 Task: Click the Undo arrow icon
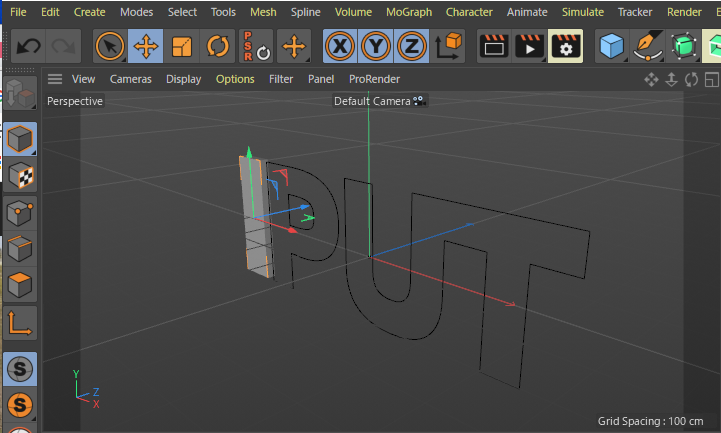click(28, 46)
